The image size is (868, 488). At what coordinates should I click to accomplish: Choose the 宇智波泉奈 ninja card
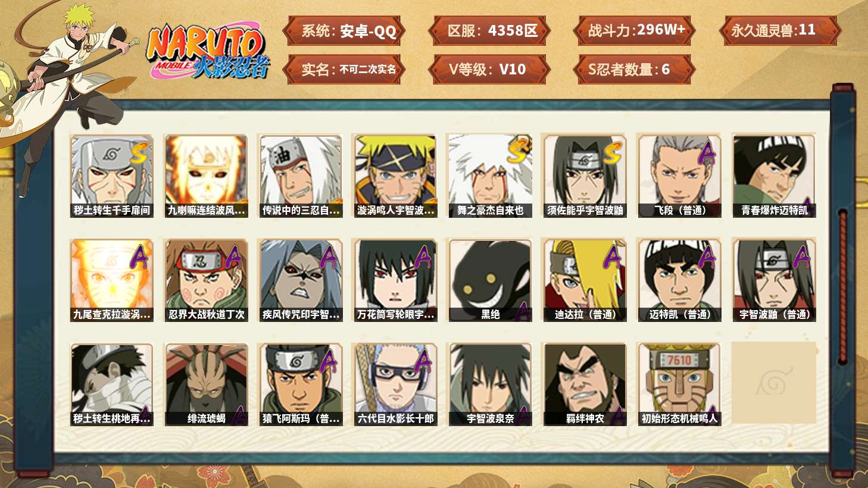(490, 384)
